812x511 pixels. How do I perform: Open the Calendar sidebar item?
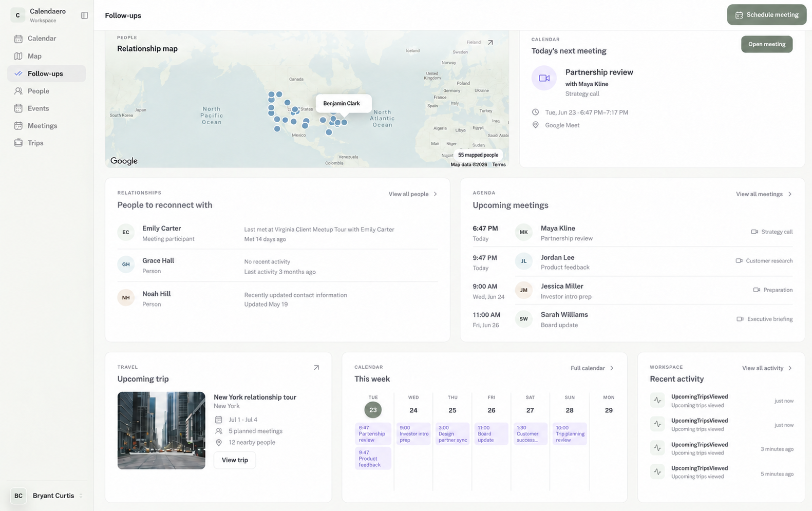point(46,39)
